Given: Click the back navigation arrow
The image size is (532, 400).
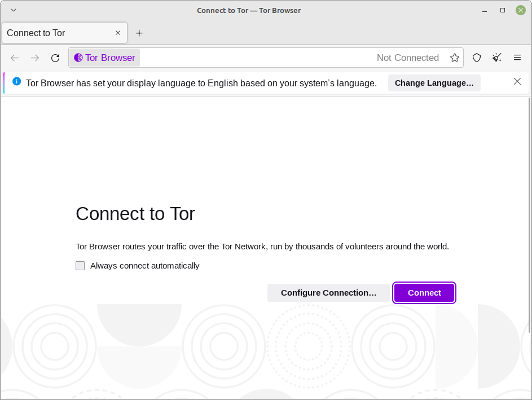Looking at the screenshot, I should point(15,58).
